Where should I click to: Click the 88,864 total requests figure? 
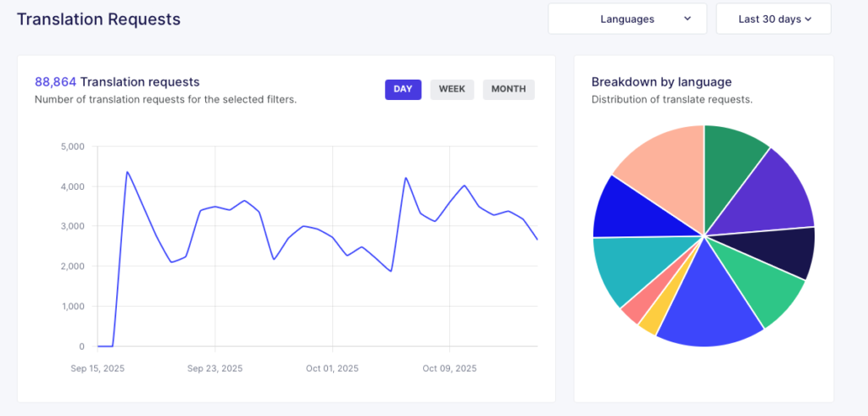[x=55, y=82]
